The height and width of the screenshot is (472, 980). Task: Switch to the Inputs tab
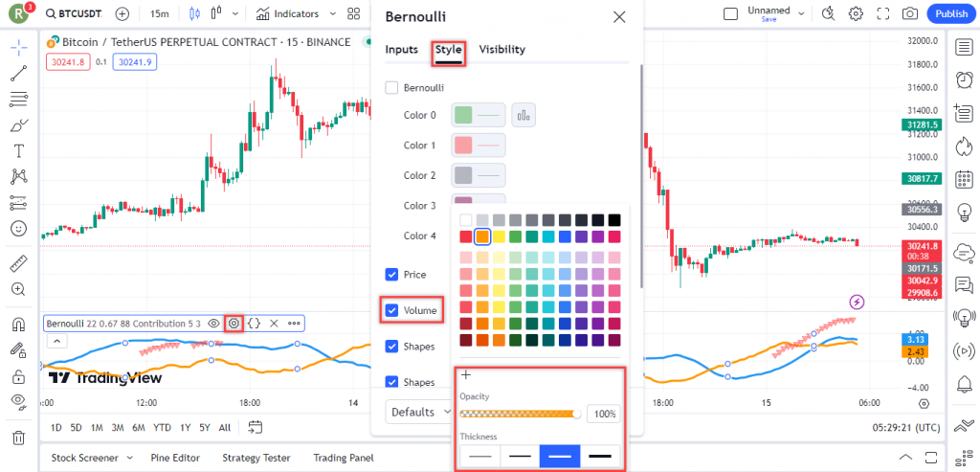pyautogui.click(x=401, y=50)
